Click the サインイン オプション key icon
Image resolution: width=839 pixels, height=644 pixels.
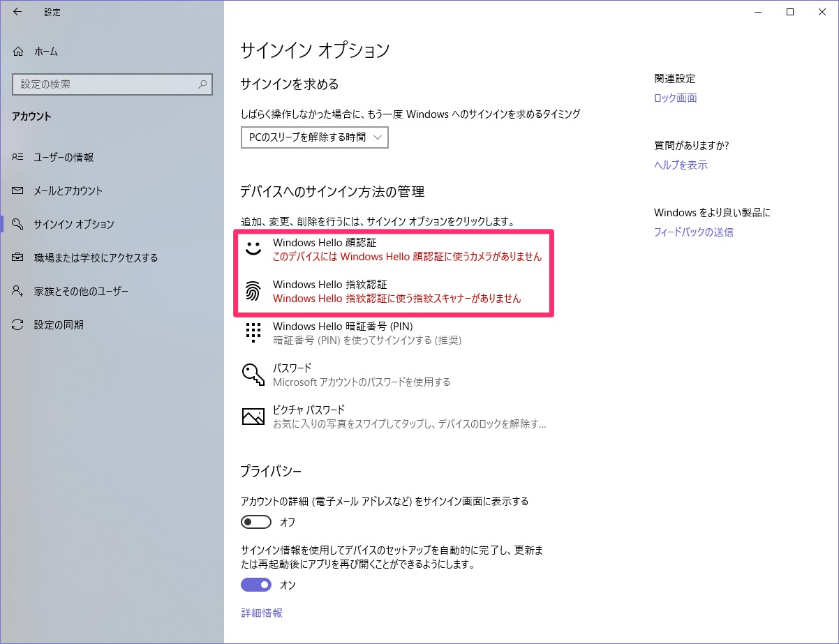click(18, 224)
